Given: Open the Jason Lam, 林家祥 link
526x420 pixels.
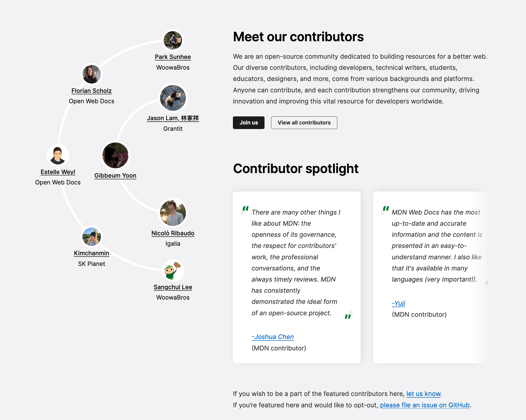Looking at the screenshot, I should (173, 118).
